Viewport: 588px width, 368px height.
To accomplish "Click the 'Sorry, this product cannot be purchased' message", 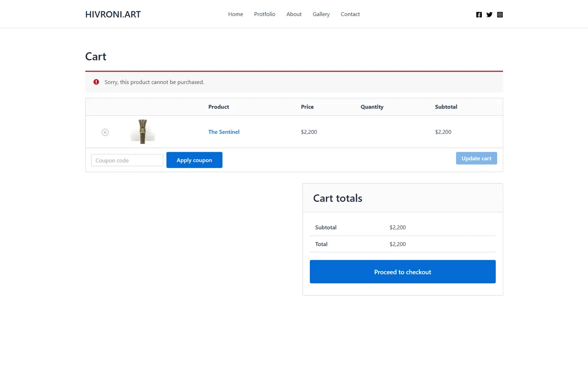I will click(x=154, y=82).
